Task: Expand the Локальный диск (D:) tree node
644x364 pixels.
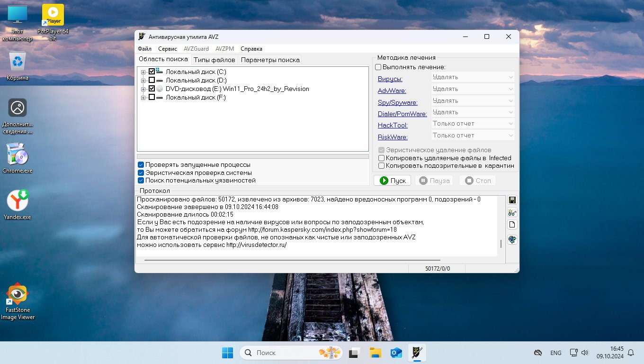Action: (x=143, y=81)
